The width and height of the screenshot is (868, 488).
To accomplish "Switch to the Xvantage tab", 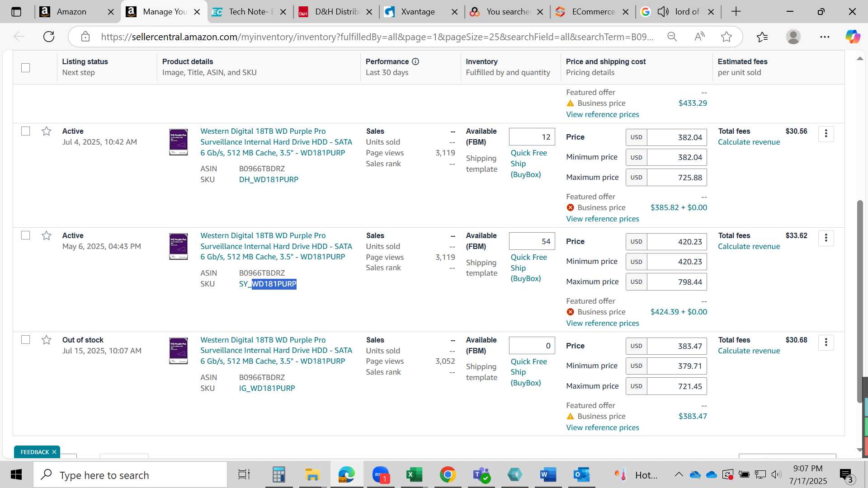I will (x=418, y=12).
